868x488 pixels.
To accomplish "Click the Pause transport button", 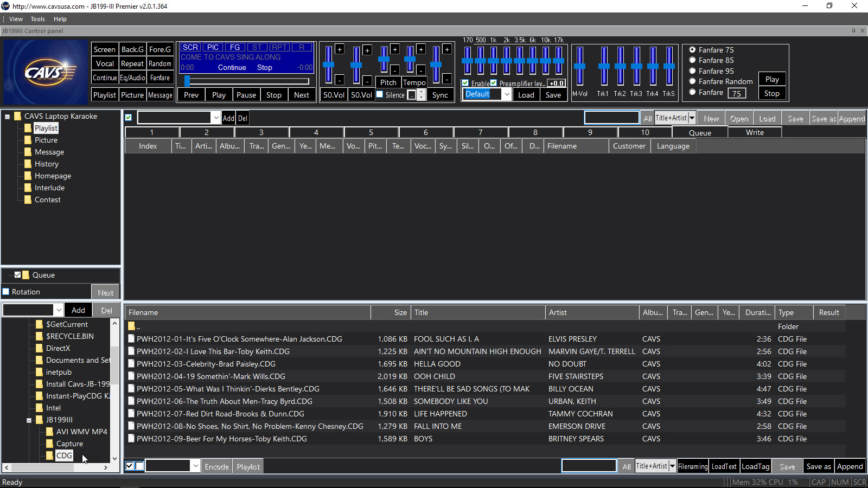I will [246, 95].
